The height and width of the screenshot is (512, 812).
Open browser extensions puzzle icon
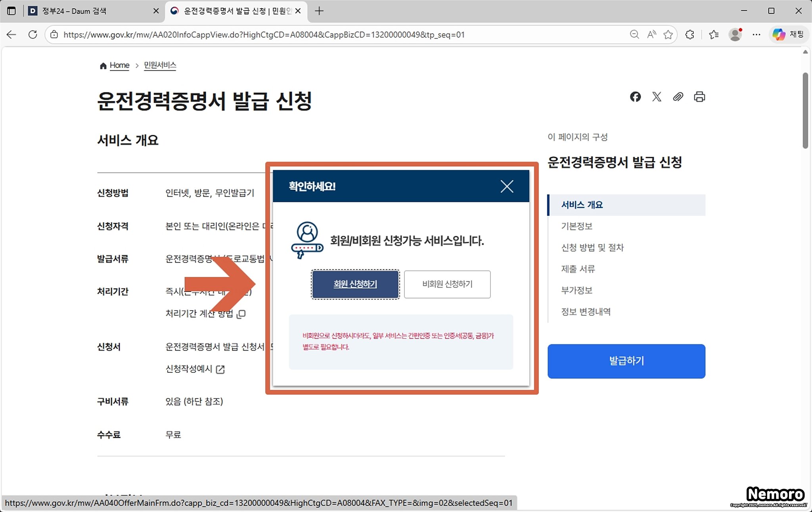690,35
